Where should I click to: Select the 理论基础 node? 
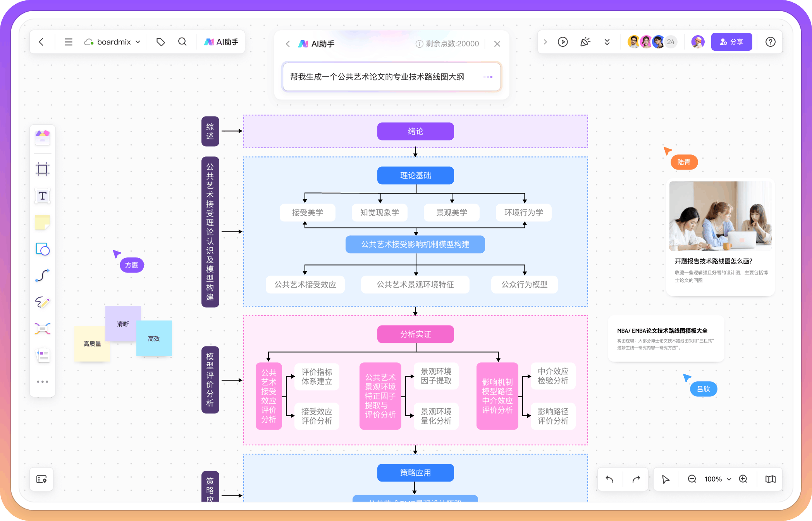coord(416,175)
